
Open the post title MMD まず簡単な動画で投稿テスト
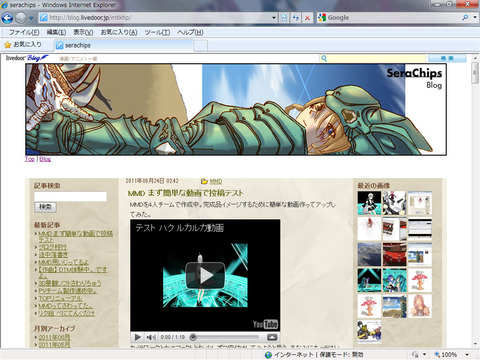tap(186, 193)
